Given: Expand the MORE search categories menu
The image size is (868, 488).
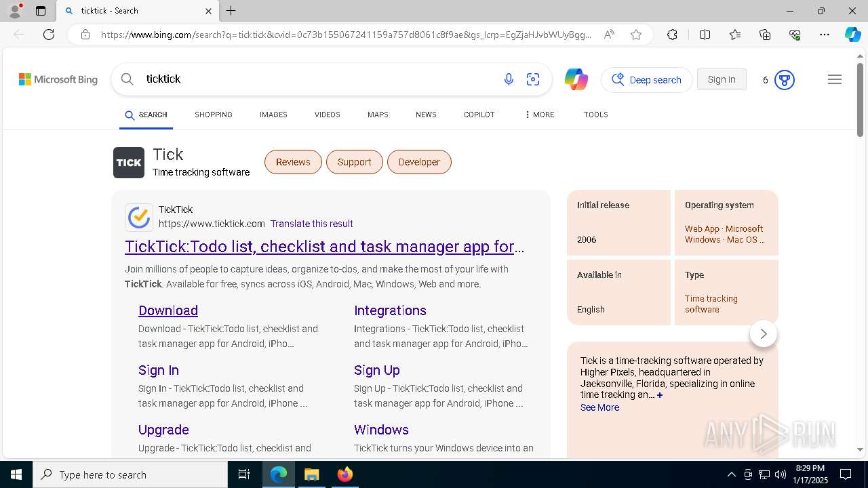Looking at the screenshot, I should pyautogui.click(x=539, y=115).
